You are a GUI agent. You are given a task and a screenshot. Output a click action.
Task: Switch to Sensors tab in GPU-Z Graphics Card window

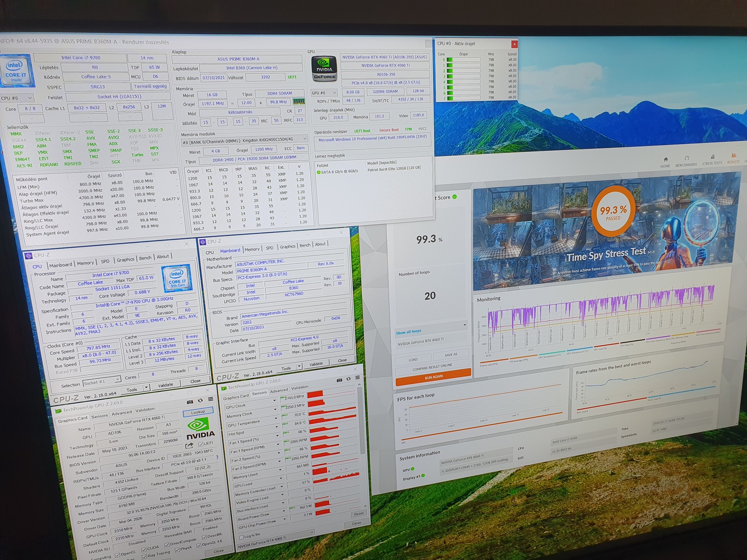(x=100, y=416)
